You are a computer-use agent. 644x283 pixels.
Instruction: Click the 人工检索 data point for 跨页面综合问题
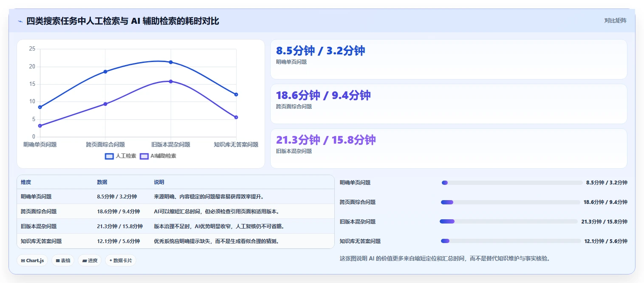105,71
